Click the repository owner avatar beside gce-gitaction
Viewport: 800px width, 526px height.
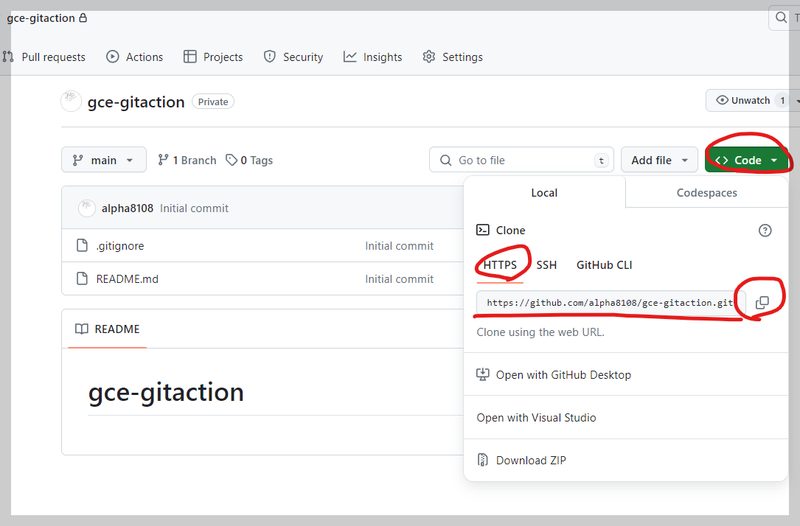coord(71,101)
